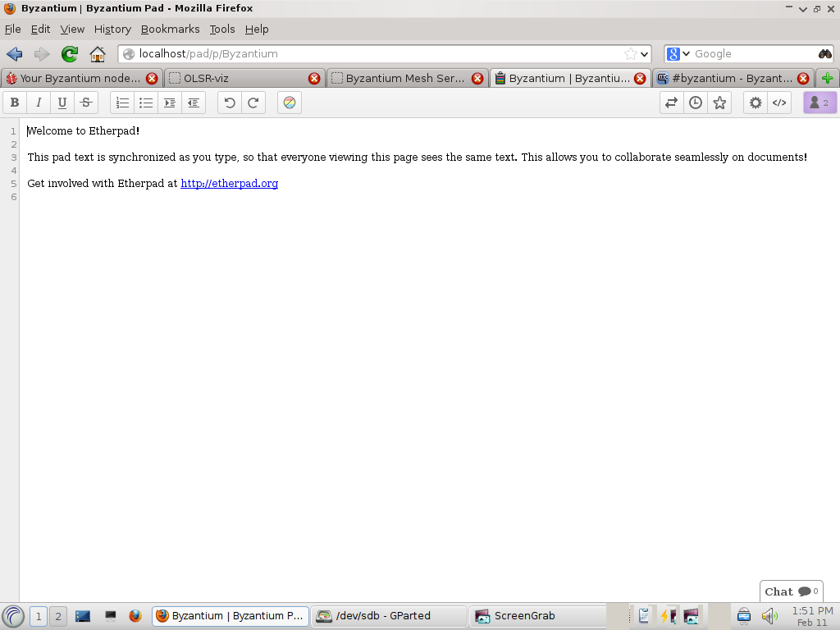Launch Firefox from taskbar quick launcher
The width and height of the screenshot is (840, 630).
135,616
